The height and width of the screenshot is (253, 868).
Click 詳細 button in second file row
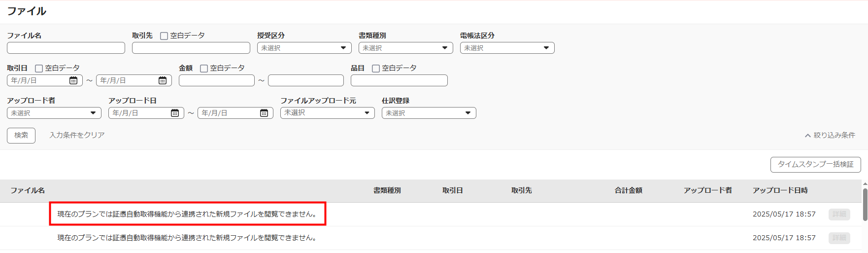[x=839, y=238]
